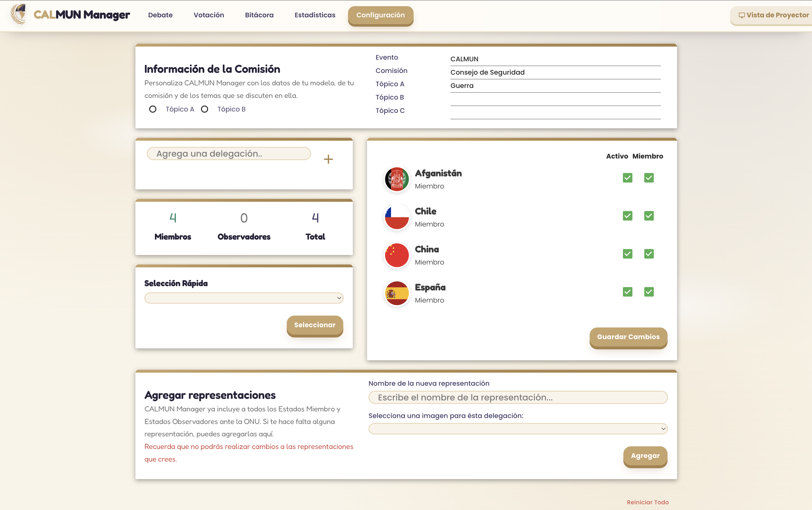812x510 pixels.
Task: Click the Miembro column header
Action: (x=648, y=156)
